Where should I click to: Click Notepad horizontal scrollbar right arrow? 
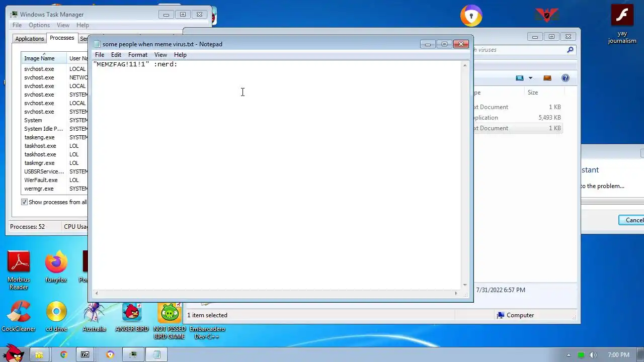456,293
